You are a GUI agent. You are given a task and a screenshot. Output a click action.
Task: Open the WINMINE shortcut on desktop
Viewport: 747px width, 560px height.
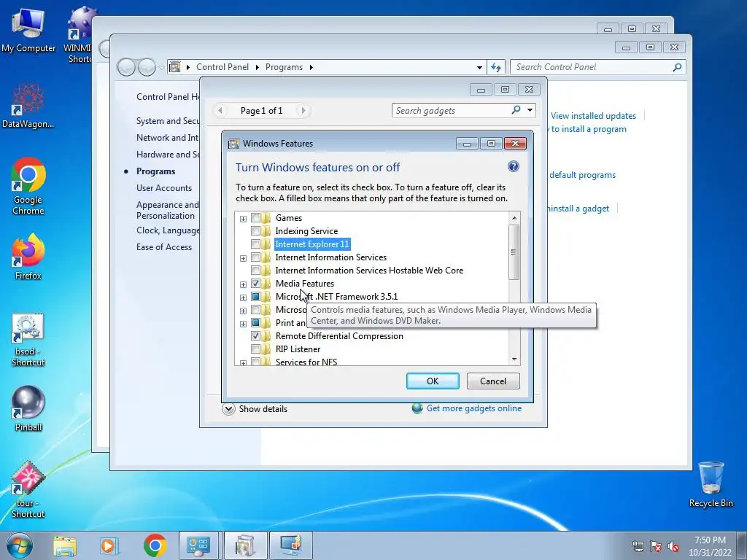(79, 34)
